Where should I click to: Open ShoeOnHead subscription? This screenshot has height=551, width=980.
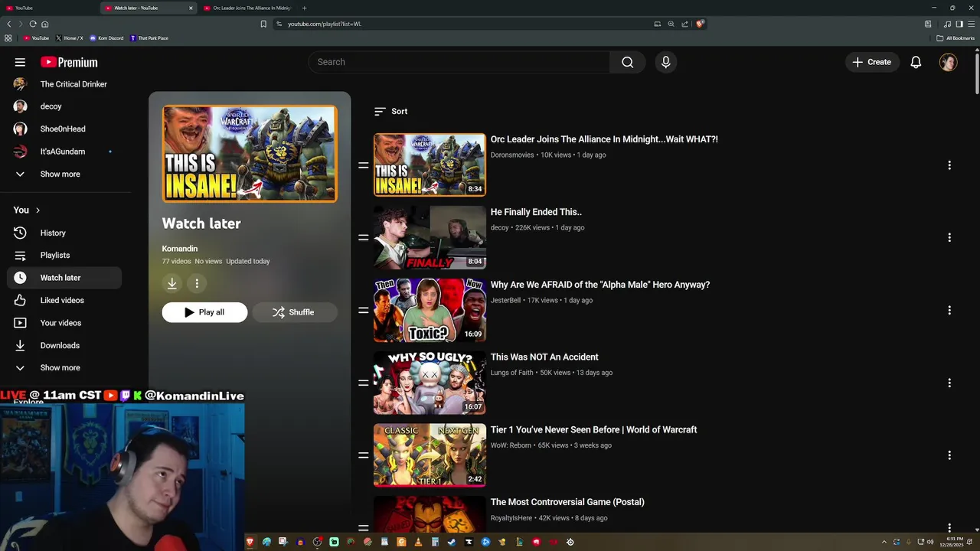(x=64, y=129)
